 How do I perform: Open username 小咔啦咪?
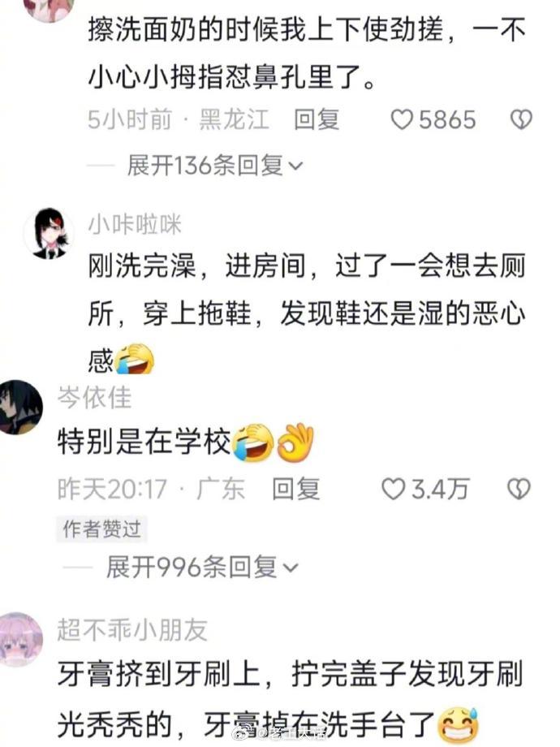pyautogui.click(x=135, y=224)
